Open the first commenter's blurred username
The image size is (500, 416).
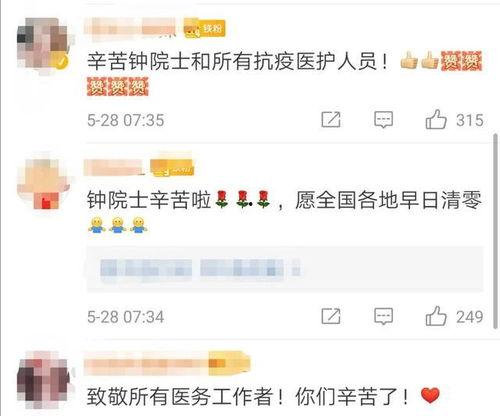(x=130, y=28)
